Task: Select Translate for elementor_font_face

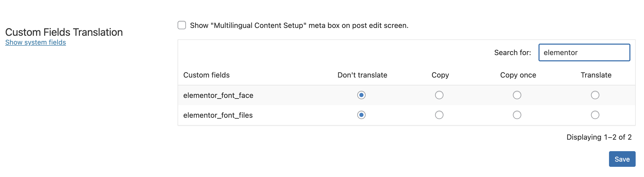Action: [x=595, y=95]
